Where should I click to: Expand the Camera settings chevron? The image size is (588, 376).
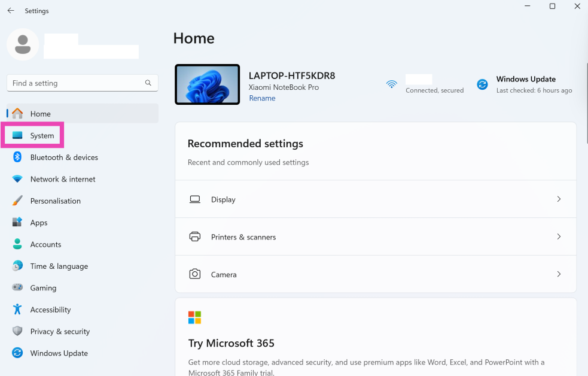tap(559, 274)
